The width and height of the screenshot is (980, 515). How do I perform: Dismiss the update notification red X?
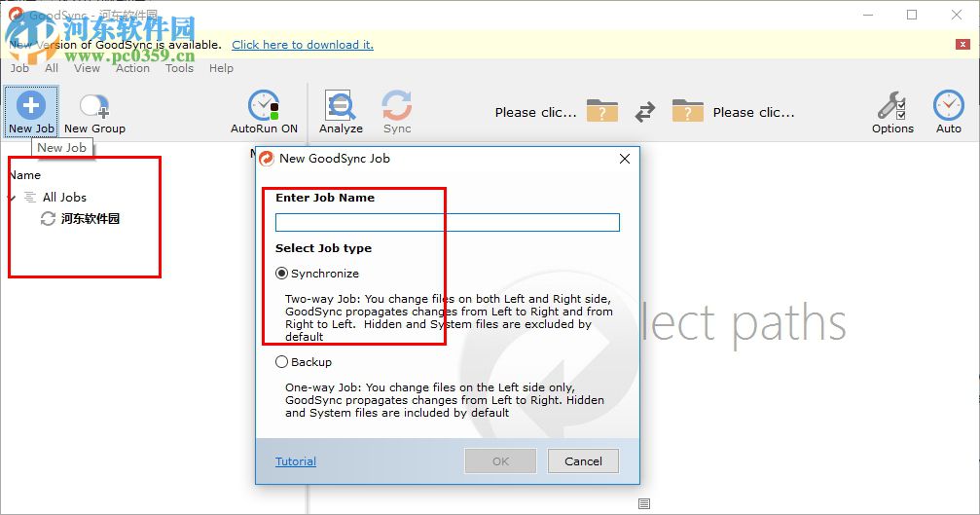coord(962,45)
